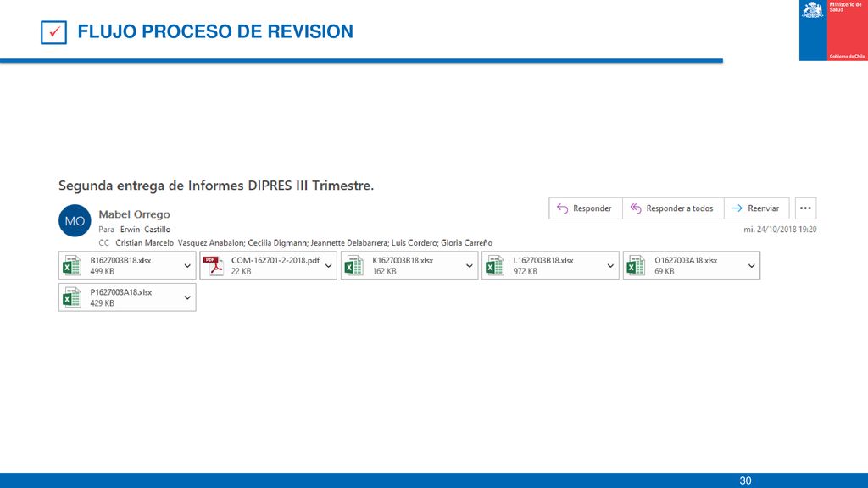Click file name B1627003B18.xlsx

coord(120,260)
